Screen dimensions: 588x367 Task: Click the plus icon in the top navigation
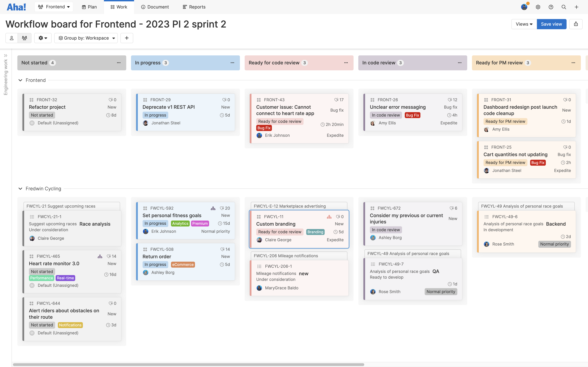pos(577,7)
